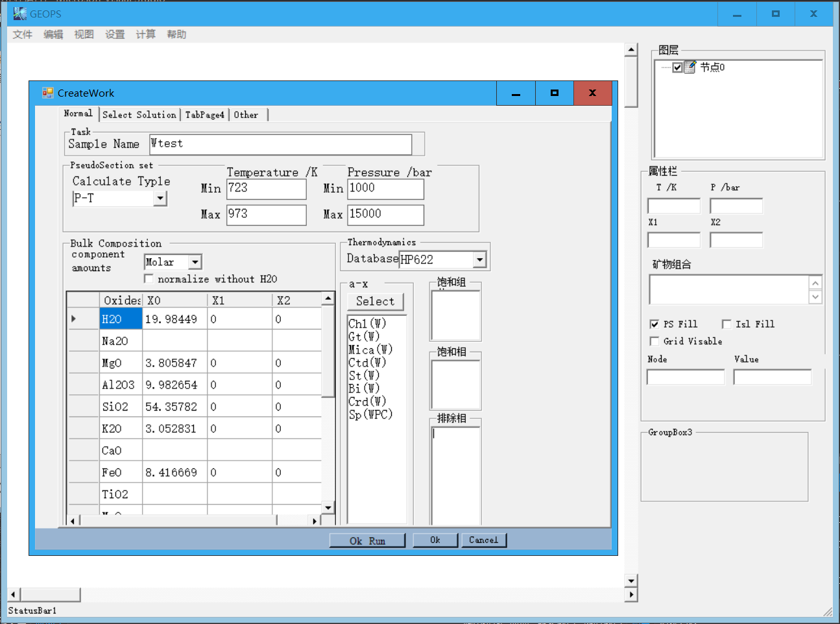
Task: Switch to the Select Solution tab
Action: [139, 115]
